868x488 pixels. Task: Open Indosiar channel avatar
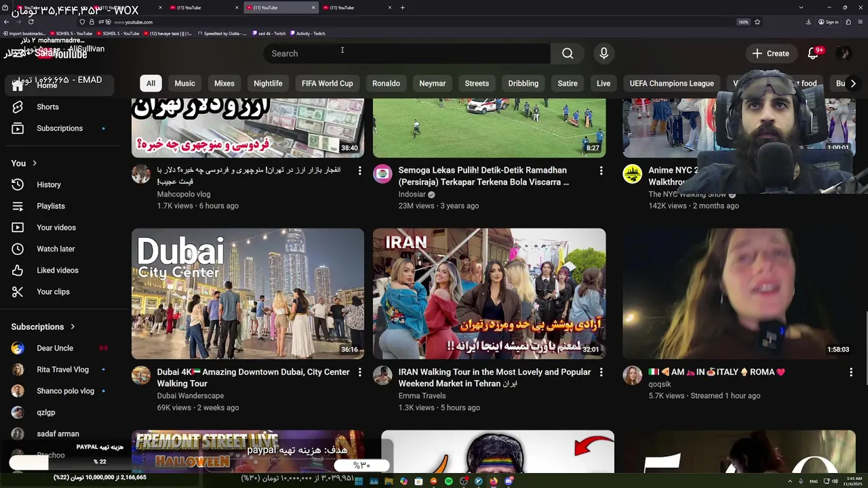(x=382, y=174)
